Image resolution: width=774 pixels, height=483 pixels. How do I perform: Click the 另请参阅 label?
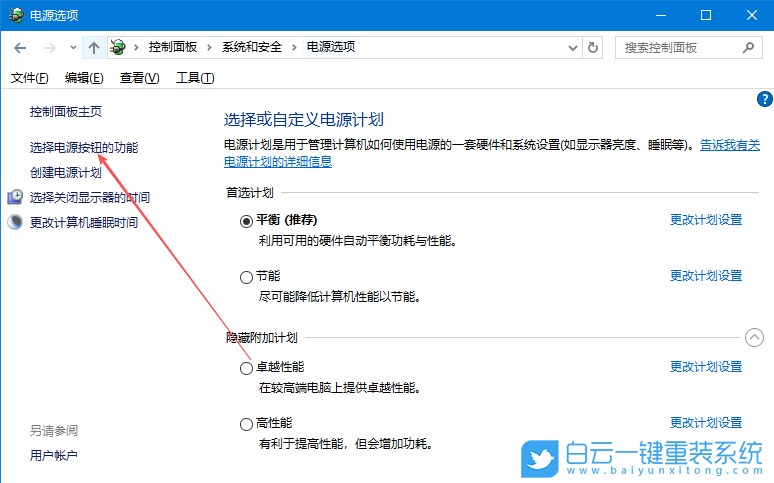point(54,431)
